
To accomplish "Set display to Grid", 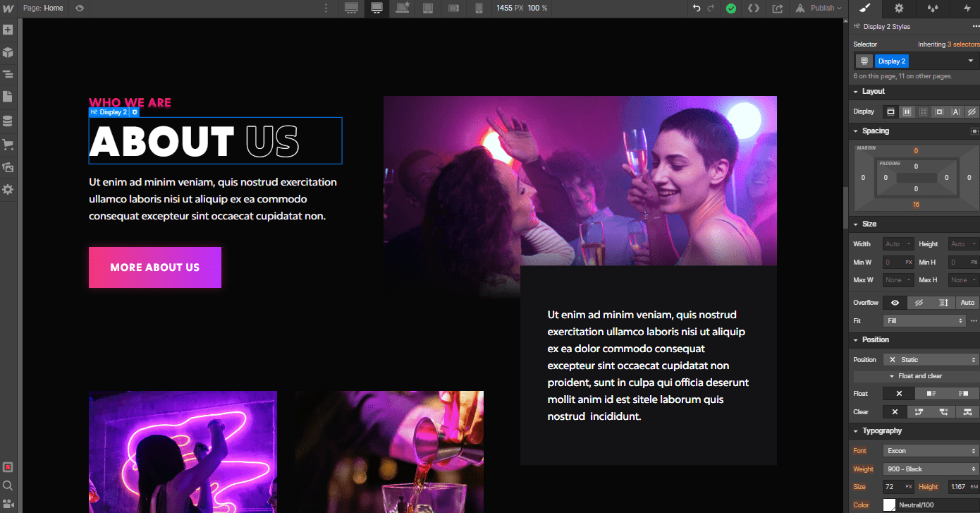I will (923, 111).
